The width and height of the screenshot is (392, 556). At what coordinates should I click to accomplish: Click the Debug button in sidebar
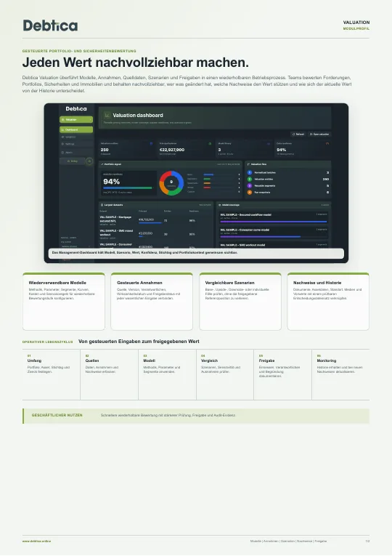[73, 161]
